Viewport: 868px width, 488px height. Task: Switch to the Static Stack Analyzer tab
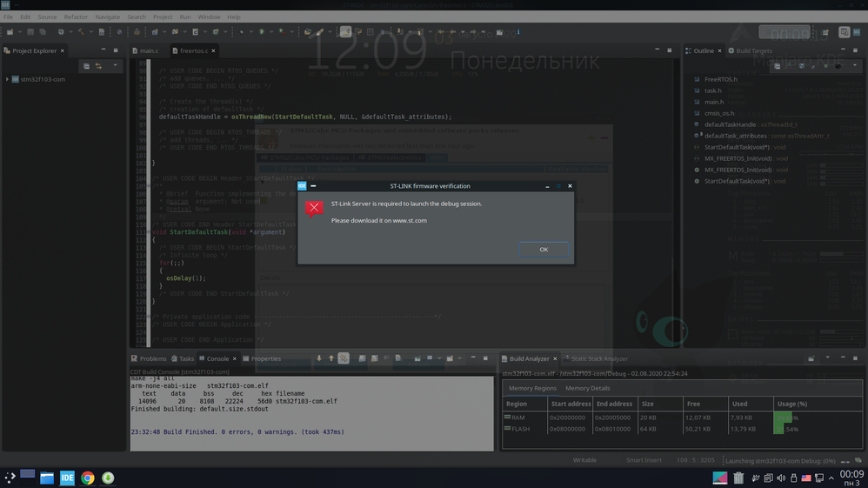pos(596,359)
